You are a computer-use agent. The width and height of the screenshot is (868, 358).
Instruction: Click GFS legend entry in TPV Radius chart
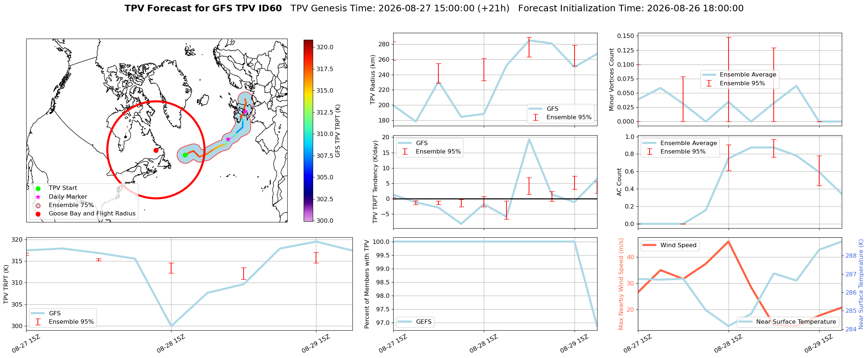(543, 109)
